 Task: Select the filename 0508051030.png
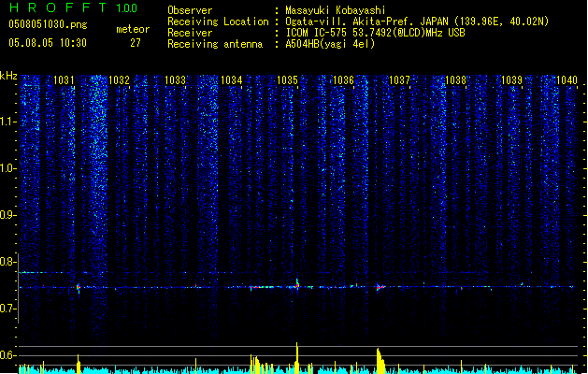click(48, 24)
